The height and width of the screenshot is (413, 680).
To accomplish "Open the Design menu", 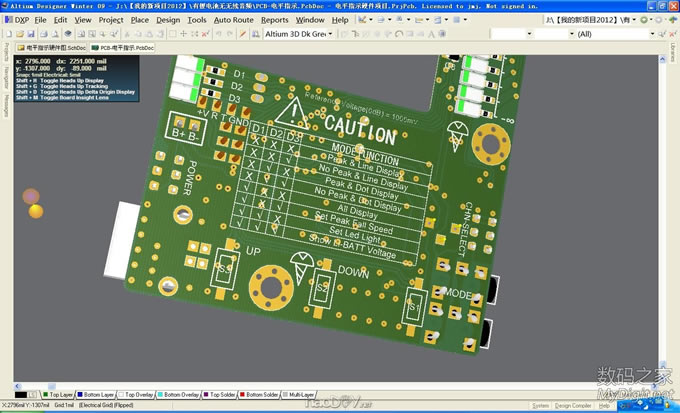I will (x=168, y=19).
